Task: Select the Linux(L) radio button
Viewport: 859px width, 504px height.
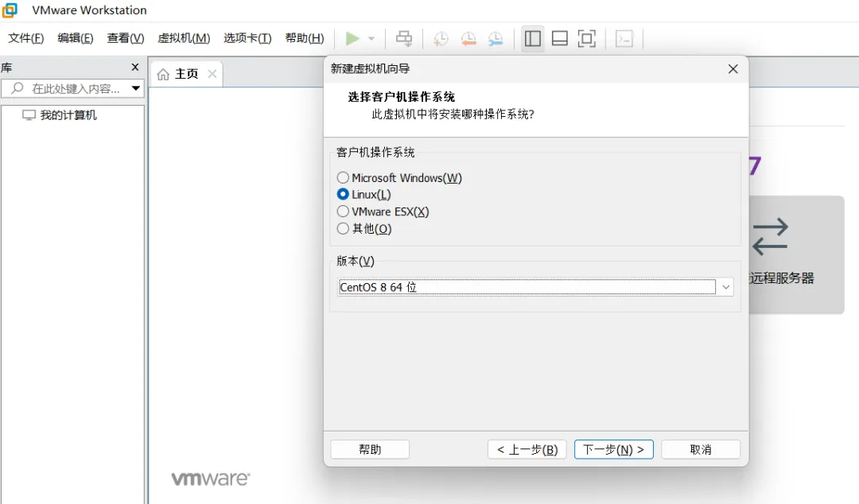Action: (343, 194)
